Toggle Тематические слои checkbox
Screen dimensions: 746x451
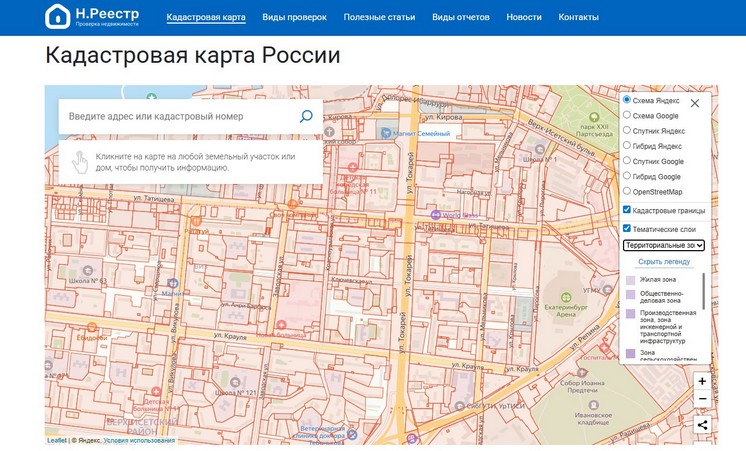[x=627, y=229]
